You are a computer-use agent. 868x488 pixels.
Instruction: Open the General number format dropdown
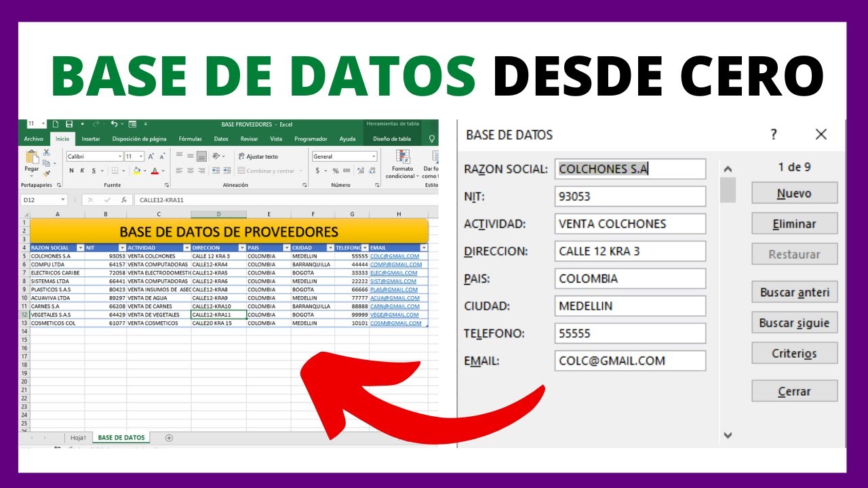point(374,157)
